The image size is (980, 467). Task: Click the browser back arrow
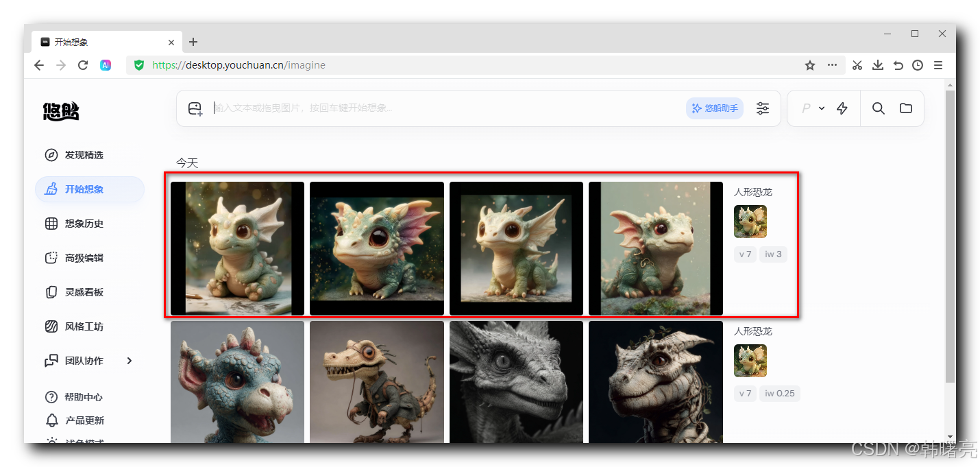[x=39, y=65]
